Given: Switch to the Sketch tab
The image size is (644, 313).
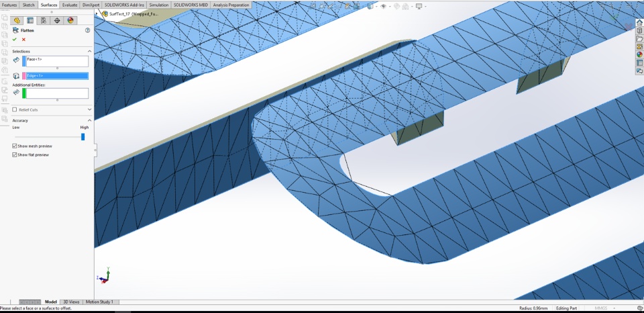Looking at the screenshot, I should [x=28, y=5].
